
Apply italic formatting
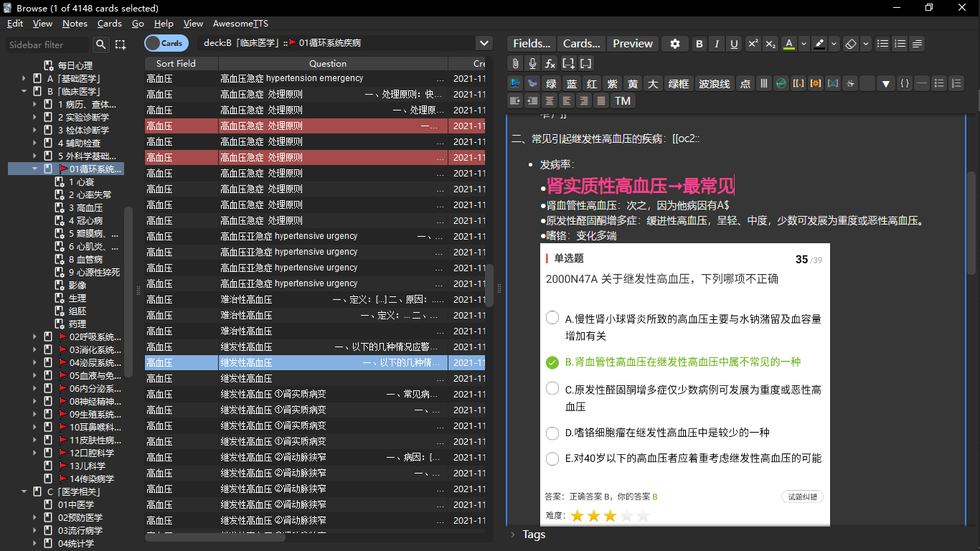point(717,44)
